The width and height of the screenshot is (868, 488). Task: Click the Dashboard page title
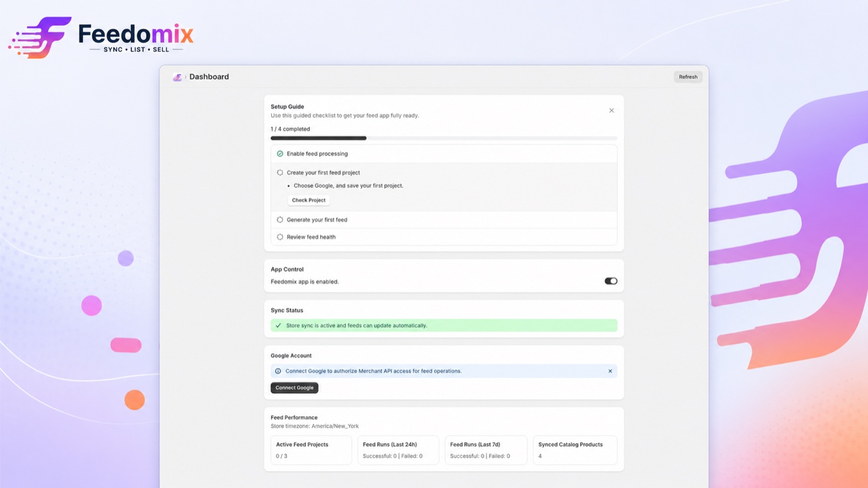[209, 77]
